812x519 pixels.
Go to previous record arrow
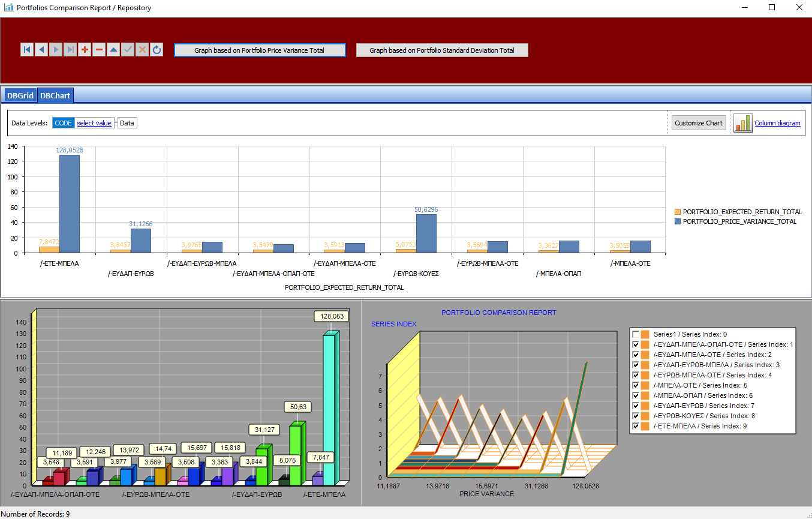pos(41,50)
